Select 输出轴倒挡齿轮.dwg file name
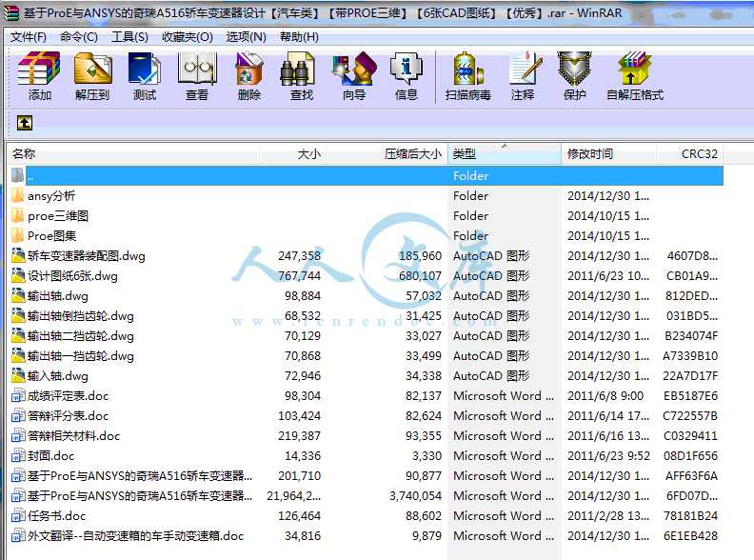The height and width of the screenshot is (560, 754). pyautogui.click(x=81, y=316)
